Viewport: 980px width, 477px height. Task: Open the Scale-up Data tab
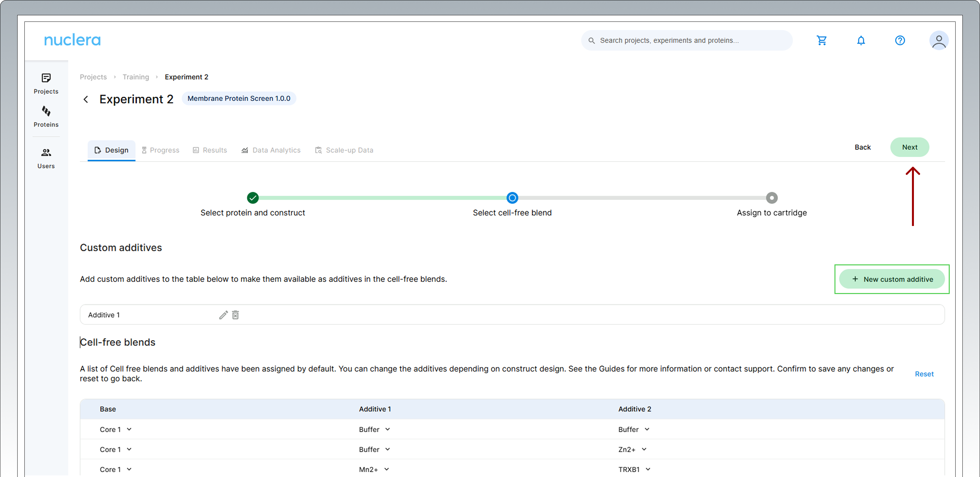click(x=344, y=150)
